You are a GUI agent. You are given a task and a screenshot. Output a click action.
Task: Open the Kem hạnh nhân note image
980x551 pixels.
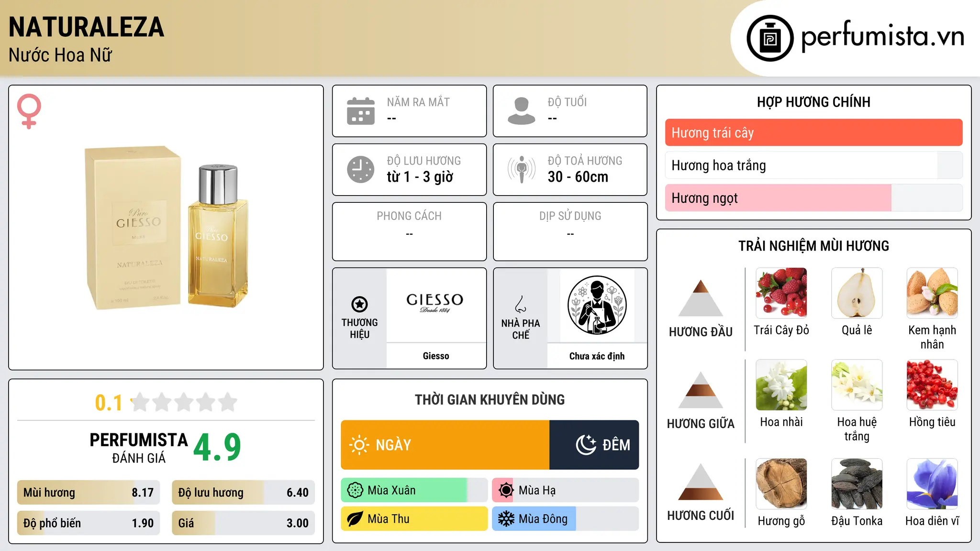(x=932, y=293)
